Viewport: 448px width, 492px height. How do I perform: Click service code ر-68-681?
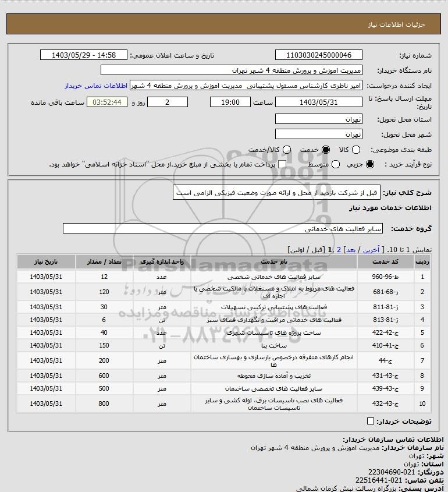point(385,292)
